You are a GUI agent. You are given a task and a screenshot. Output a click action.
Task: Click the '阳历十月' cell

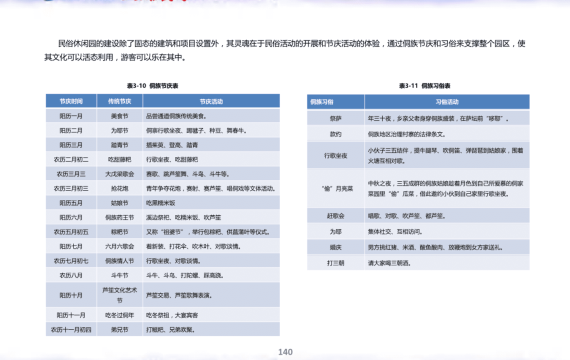[71, 295]
